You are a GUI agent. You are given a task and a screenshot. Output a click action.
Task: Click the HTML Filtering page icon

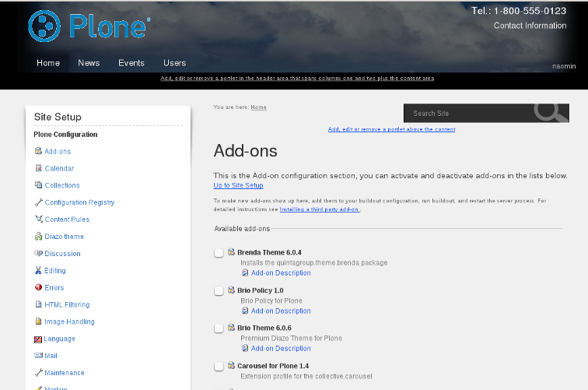click(38, 304)
